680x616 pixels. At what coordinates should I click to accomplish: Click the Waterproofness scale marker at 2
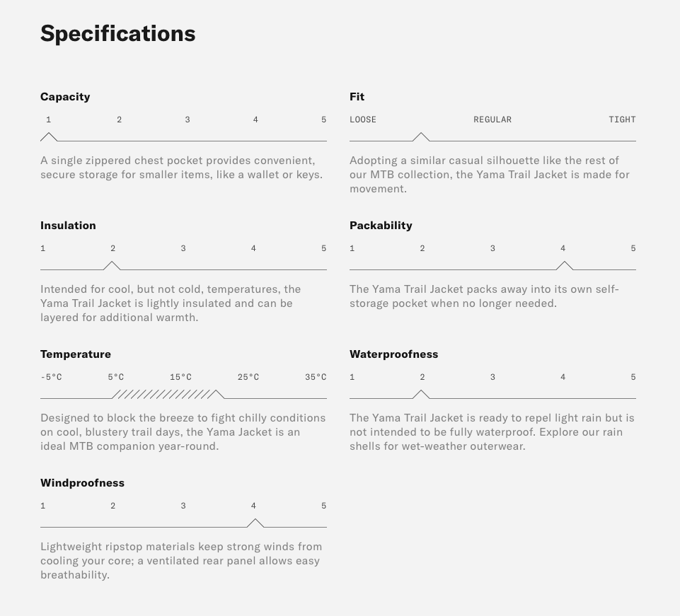420,395
